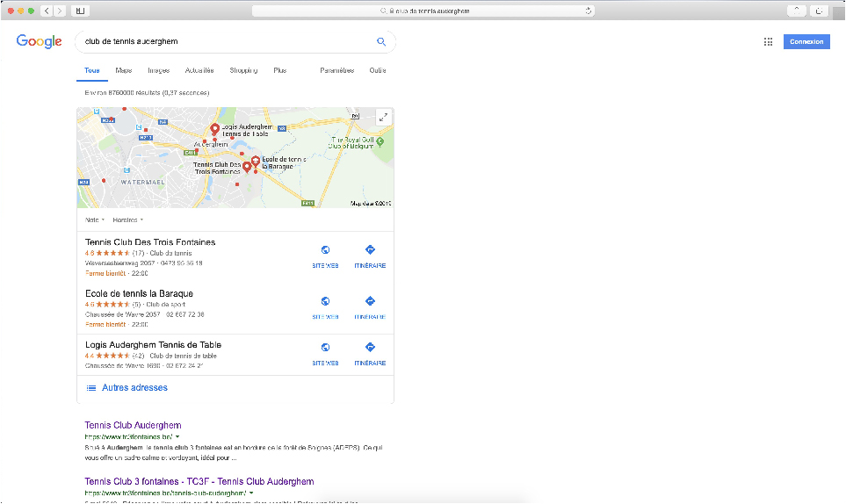Select Tennis Club Des Trois Fontaines listing
This screenshot has height=504, width=846.
[150, 242]
